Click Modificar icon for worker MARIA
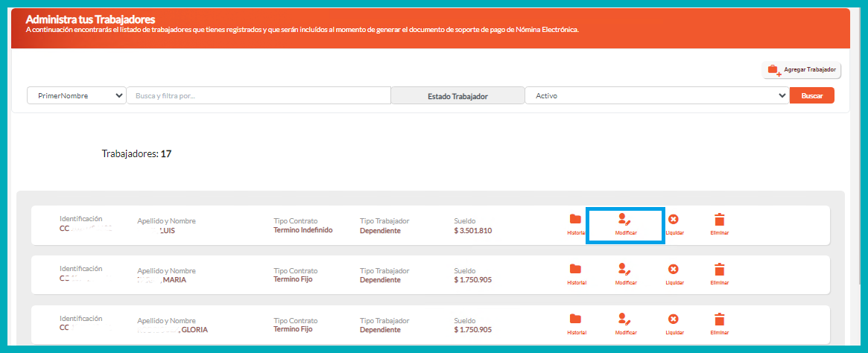Viewport: 868px width, 353px height. click(x=624, y=270)
